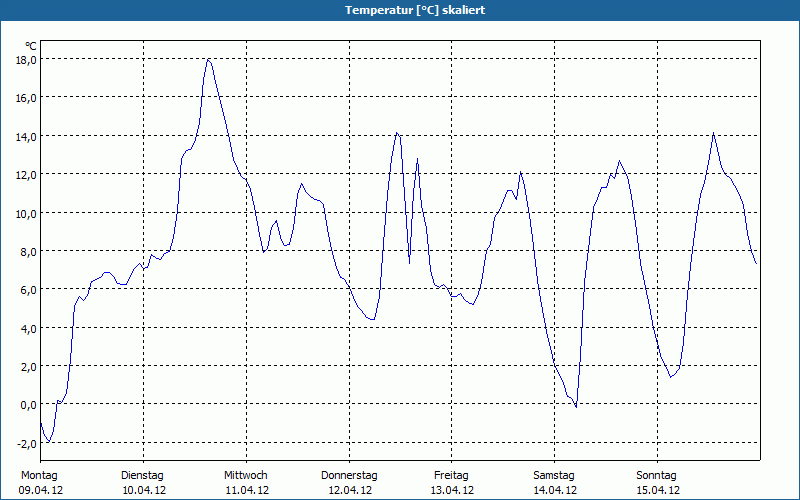The image size is (800, 500).
Task: Click the '6,0' y-axis value
Action: [x=29, y=290]
